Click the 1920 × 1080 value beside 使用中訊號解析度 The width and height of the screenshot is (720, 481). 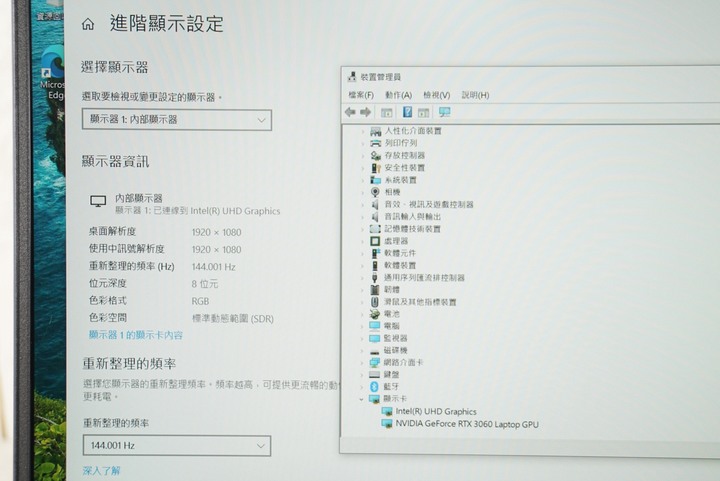click(216, 250)
